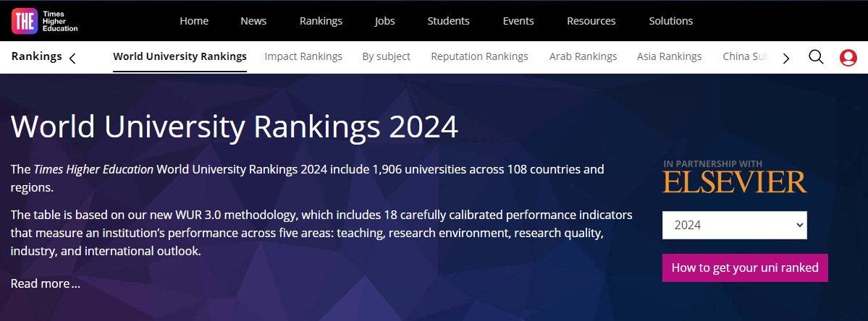The height and width of the screenshot is (321, 868).
Task: Click the World University Rankings 2024 heading
Action: click(234, 127)
